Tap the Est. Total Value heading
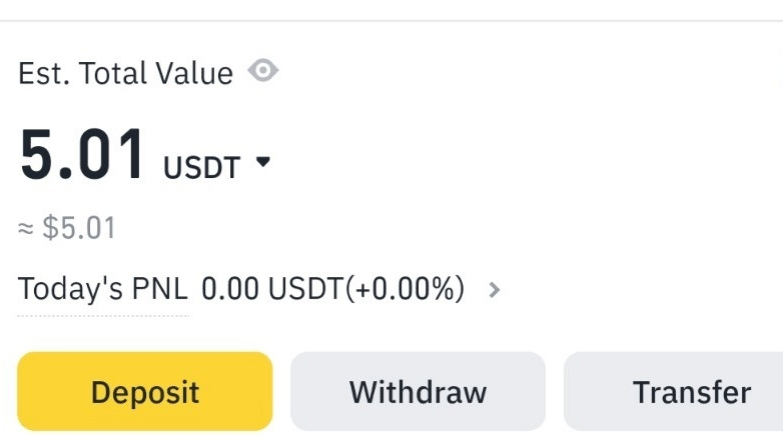 pyautogui.click(x=125, y=73)
